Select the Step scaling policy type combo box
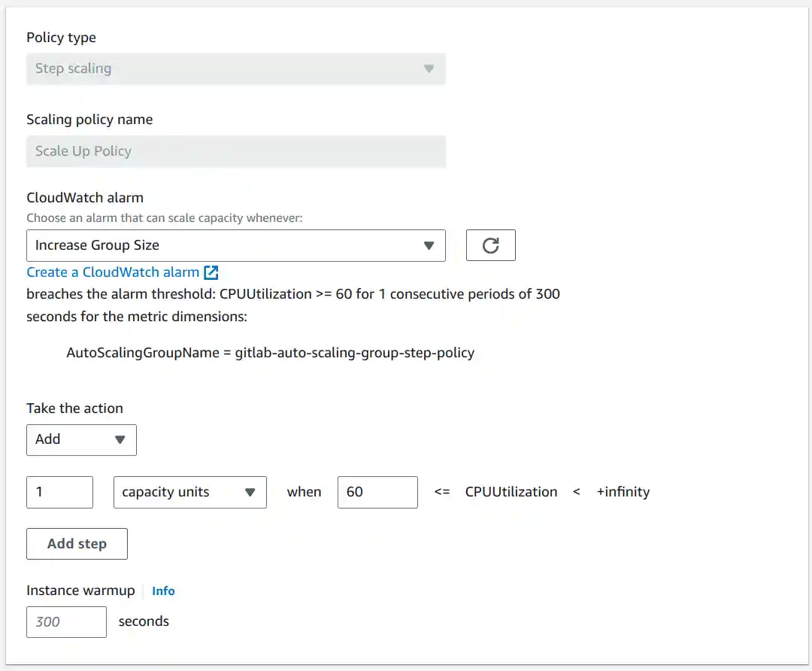 [x=236, y=68]
